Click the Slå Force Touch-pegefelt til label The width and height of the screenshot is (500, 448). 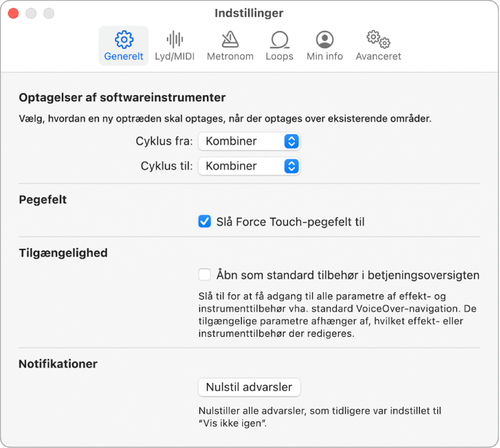point(290,222)
